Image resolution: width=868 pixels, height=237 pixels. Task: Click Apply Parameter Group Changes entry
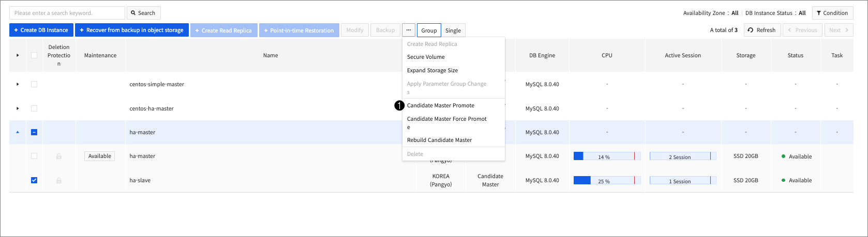(447, 88)
